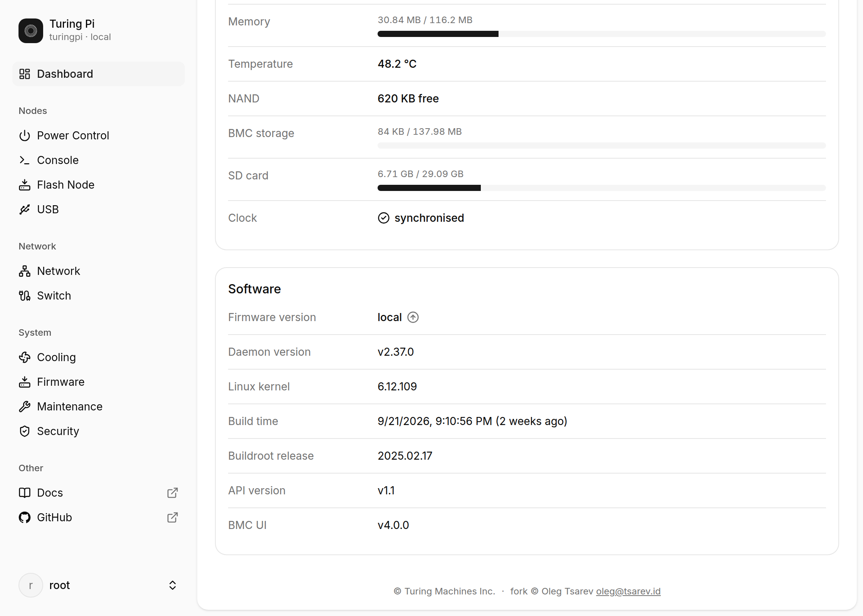863x616 pixels.
Task: Click the Memory usage progress bar
Action: (602, 34)
